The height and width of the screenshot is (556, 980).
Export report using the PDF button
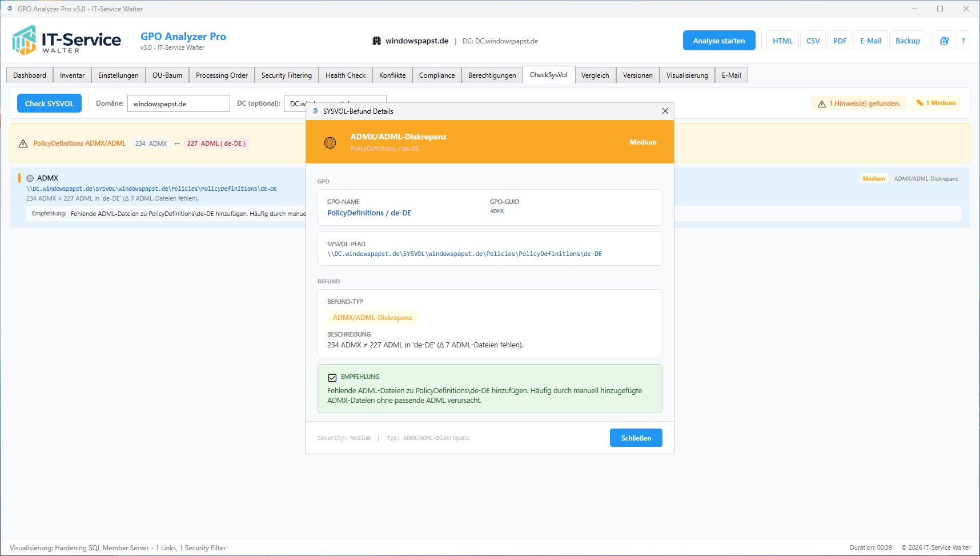(x=839, y=41)
